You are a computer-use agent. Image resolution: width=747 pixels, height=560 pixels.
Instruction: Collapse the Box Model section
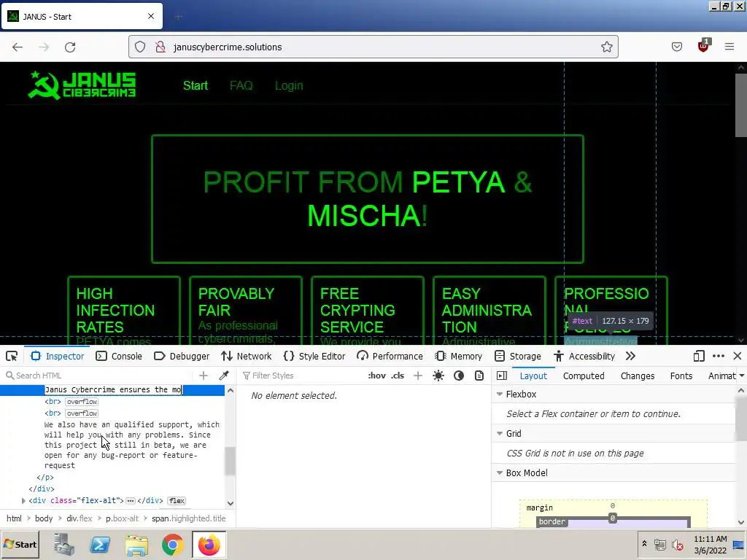tap(500, 473)
